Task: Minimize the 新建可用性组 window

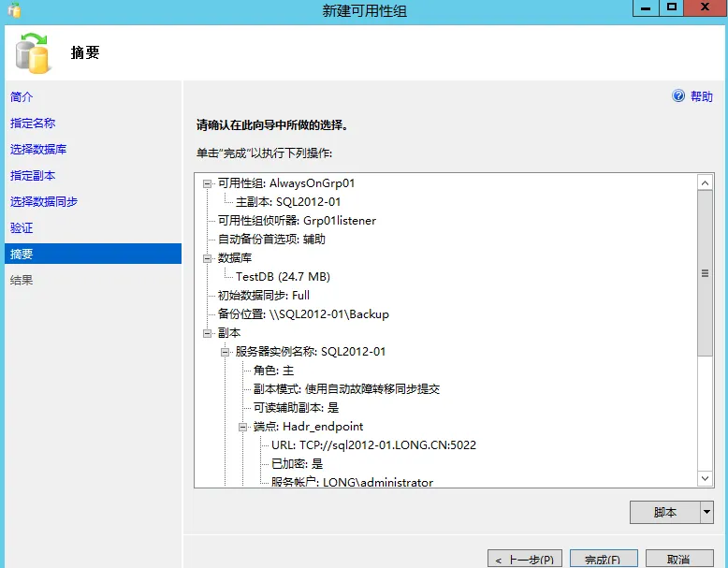Action: pyautogui.click(x=646, y=7)
